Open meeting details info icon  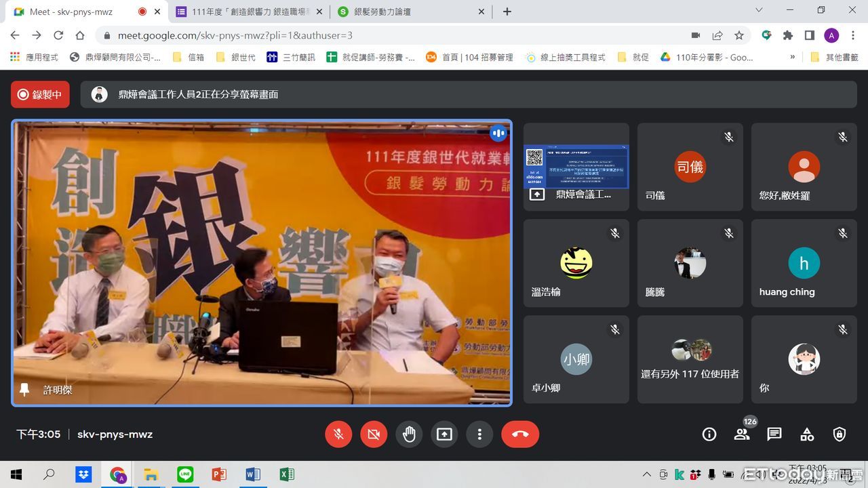tap(709, 434)
